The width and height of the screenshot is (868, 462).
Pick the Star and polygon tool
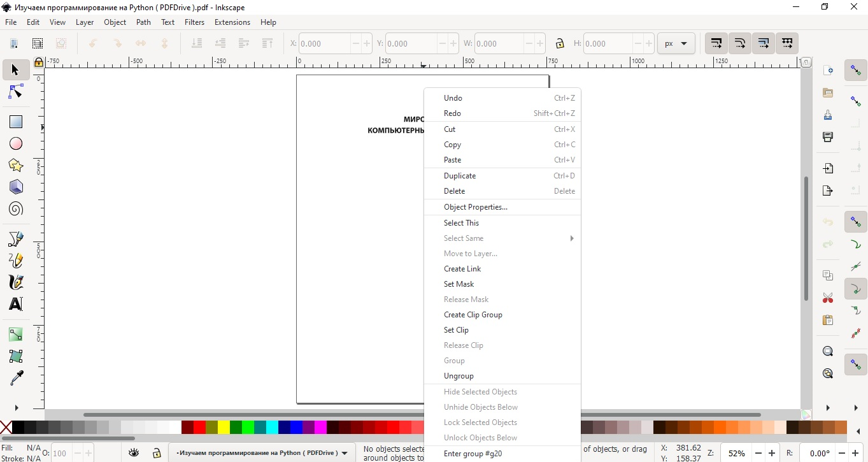(x=16, y=166)
